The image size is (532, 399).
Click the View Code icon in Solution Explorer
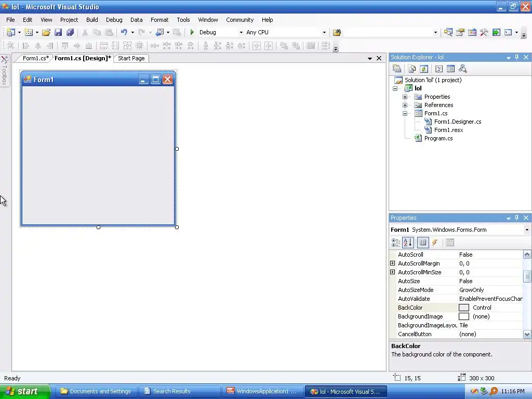438,69
